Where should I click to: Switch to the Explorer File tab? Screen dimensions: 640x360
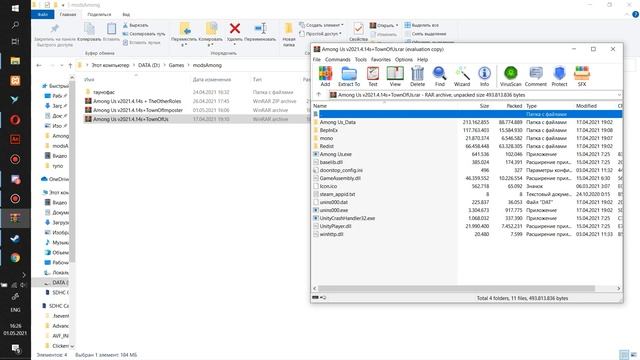point(43,15)
